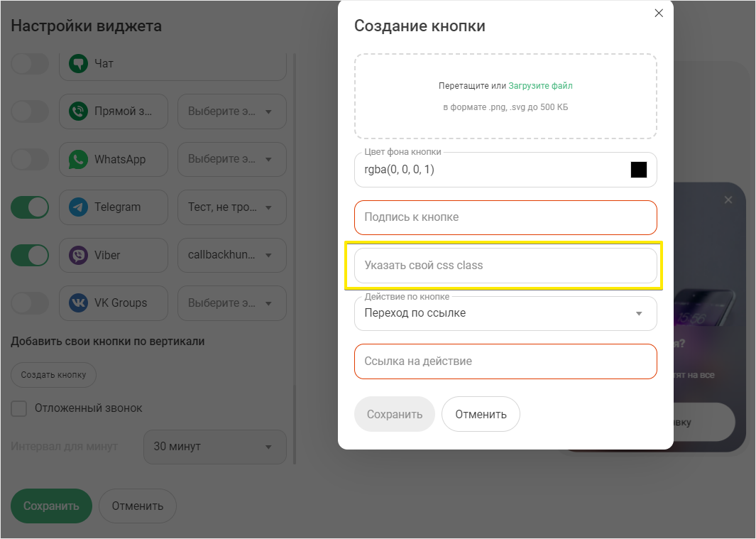Click the Настройки виджета heading
Image resolution: width=756 pixels, height=539 pixels.
[x=87, y=26]
